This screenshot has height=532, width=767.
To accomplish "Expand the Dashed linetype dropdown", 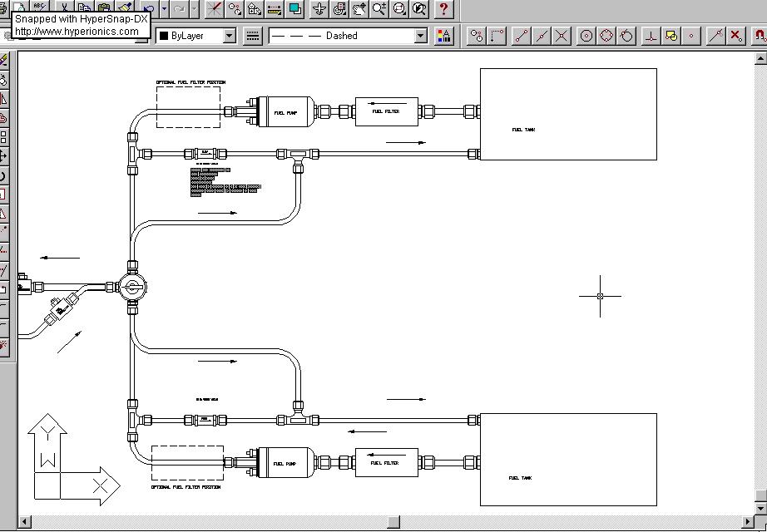I will pyautogui.click(x=420, y=36).
